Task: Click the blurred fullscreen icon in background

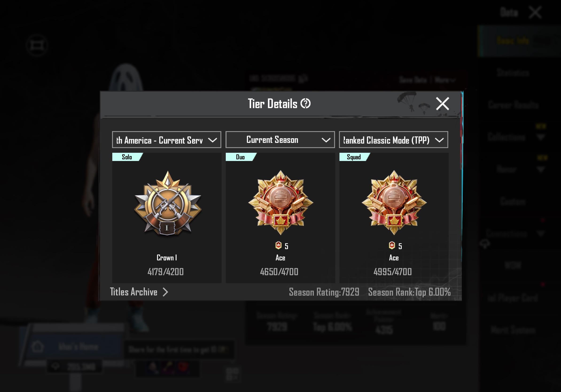Action: coord(37,45)
